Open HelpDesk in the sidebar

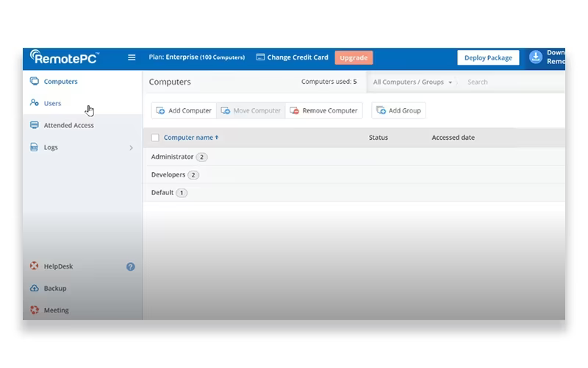(x=58, y=266)
